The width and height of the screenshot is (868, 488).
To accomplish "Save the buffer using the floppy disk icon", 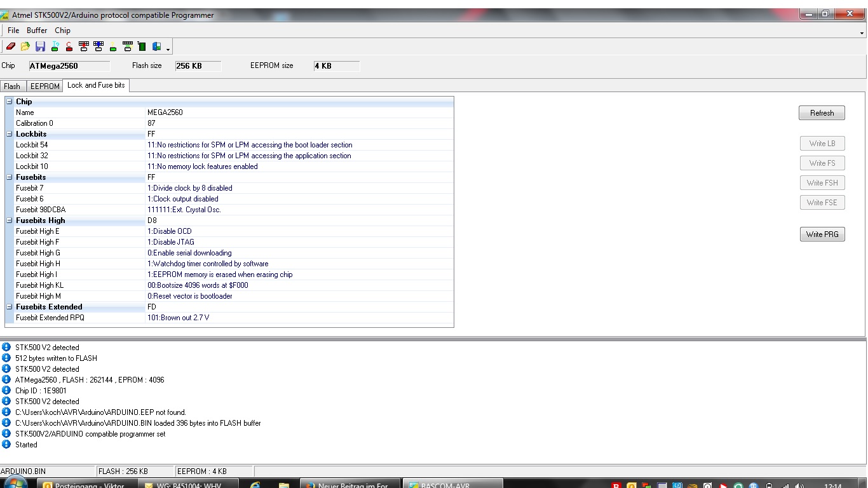I will [x=40, y=46].
